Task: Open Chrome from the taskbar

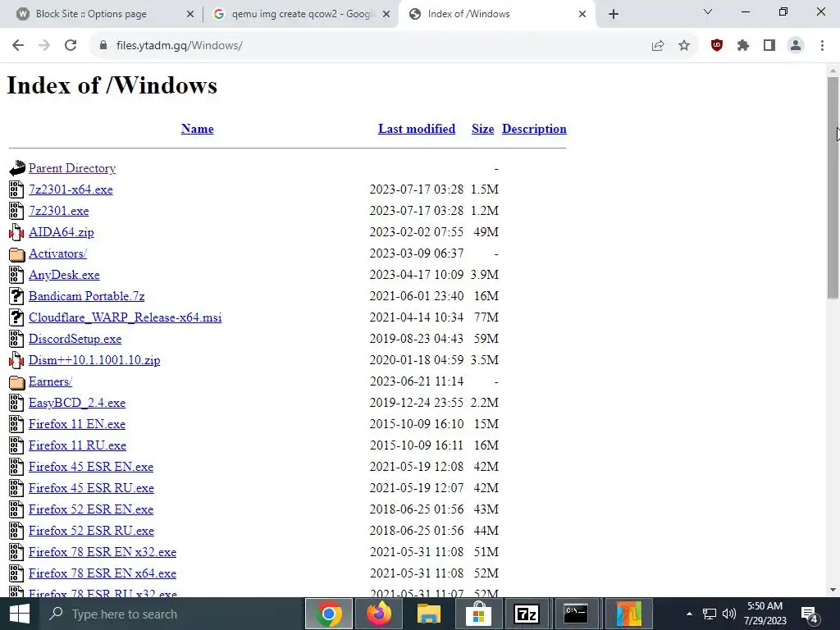Action: [329, 614]
